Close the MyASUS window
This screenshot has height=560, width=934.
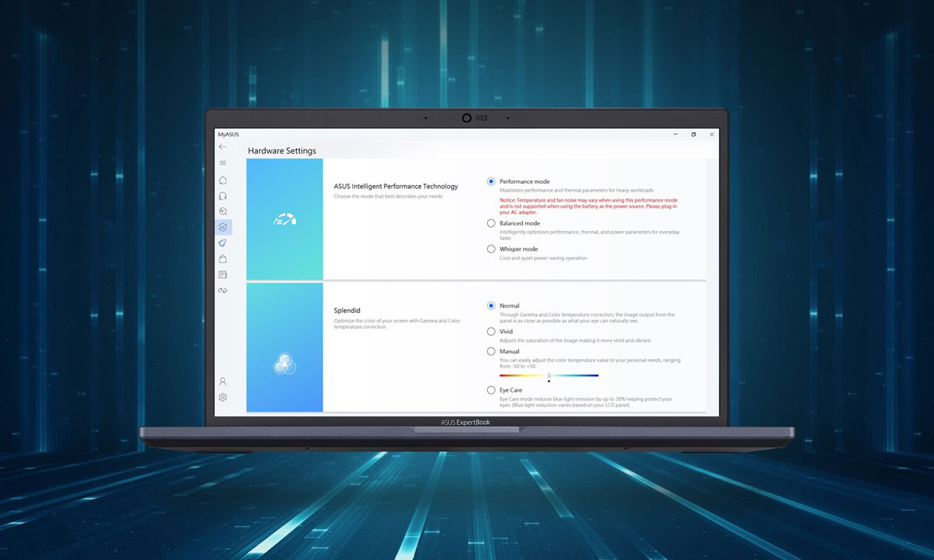[711, 134]
